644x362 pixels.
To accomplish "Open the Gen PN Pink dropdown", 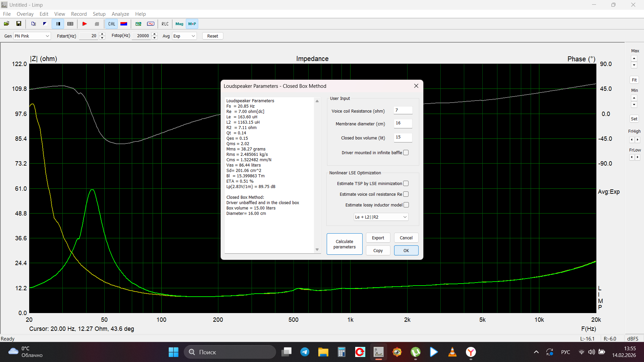I will (32, 36).
